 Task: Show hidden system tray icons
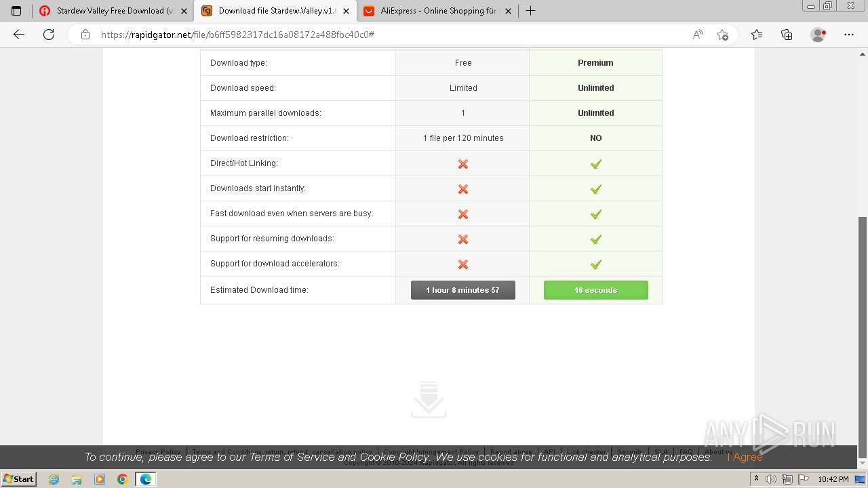tap(756, 479)
